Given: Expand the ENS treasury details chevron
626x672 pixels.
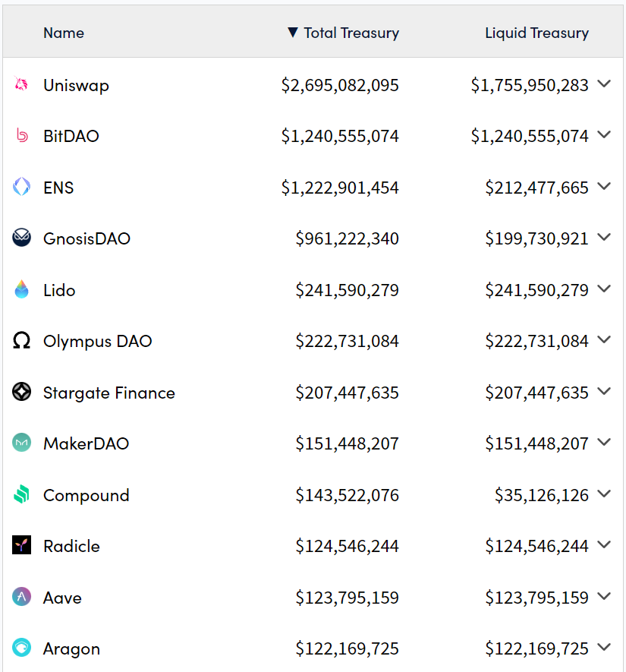Looking at the screenshot, I should point(604,187).
